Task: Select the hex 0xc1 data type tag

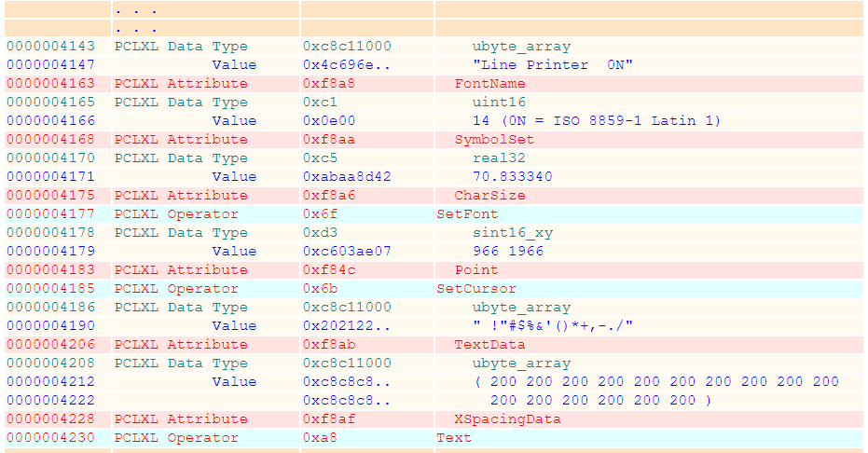Action: pyautogui.click(x=320, y=102)
